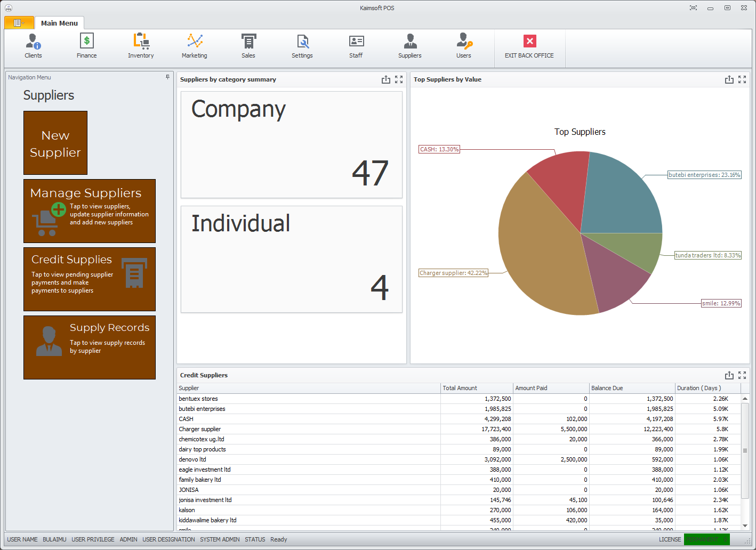Sort by the Amount Paid column header
The height and width of the screenshot is (550, 756).
pos(551,388)
